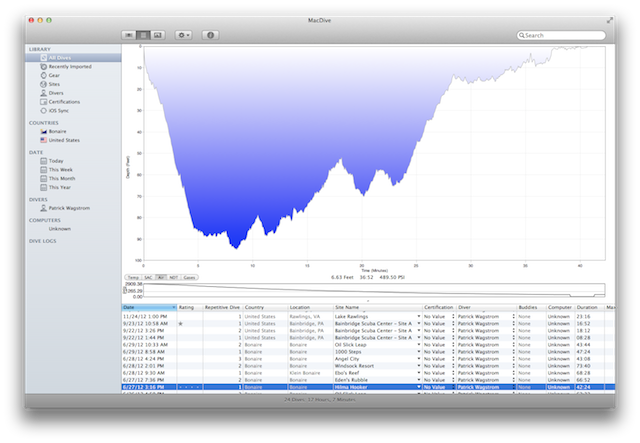This screenshot has width=640, height=443.
Task: Click the split divider dot below pressure graph
Action: coord(368,301)
